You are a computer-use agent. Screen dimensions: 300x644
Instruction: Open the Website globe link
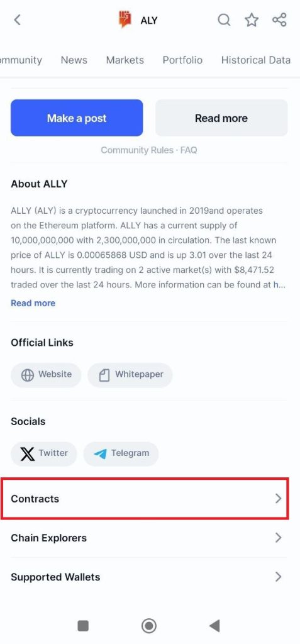(x=46, y=375)
